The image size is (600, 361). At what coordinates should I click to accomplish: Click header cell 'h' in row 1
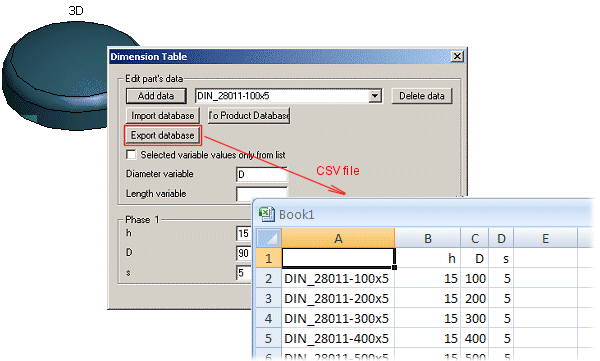pos(428,258)
